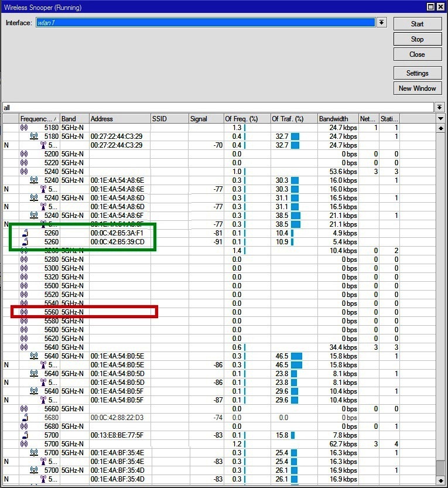Click network icon for 00:1E:4A:BF:35:4D on 5700
This screenshot has width=448, height=488.
pos(34,470)
